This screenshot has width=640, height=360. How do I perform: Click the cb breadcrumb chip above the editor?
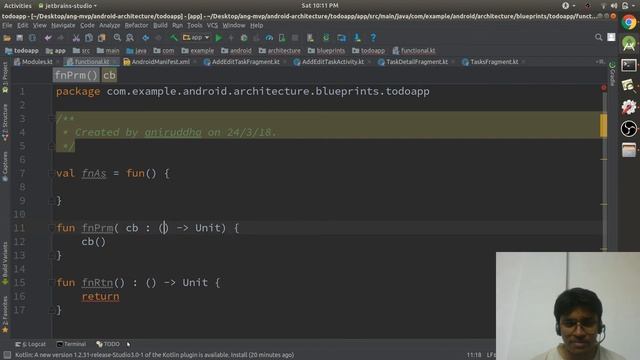click(x=109, y=76)
